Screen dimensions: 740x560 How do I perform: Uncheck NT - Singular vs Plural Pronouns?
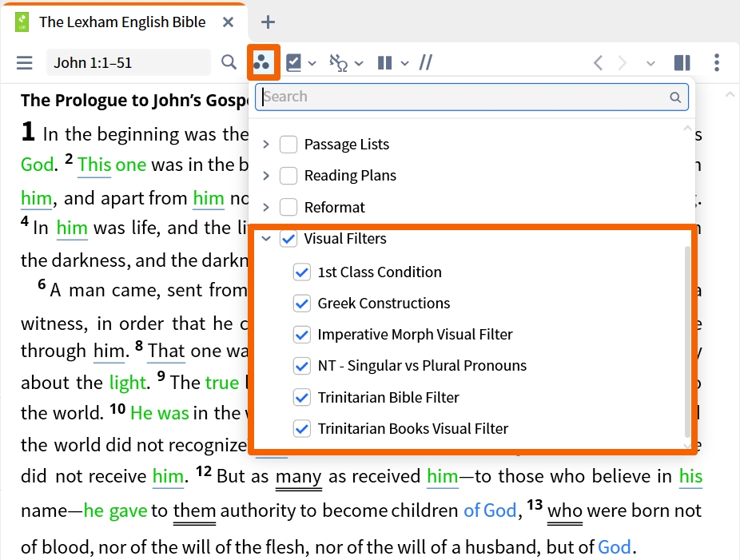(x=301, y=366)
